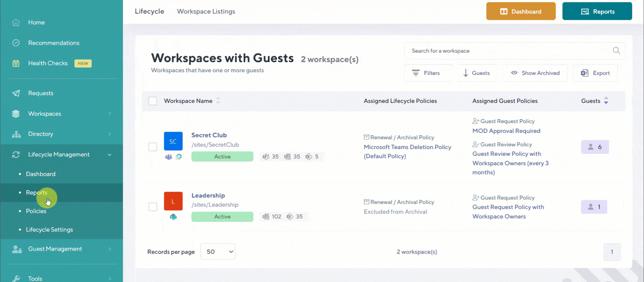Open the Secret Club workspace link

(209, 135)
